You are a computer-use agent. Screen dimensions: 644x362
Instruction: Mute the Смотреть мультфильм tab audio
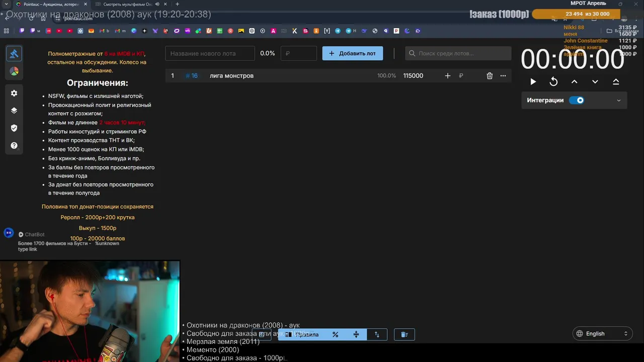click(157, 4)
